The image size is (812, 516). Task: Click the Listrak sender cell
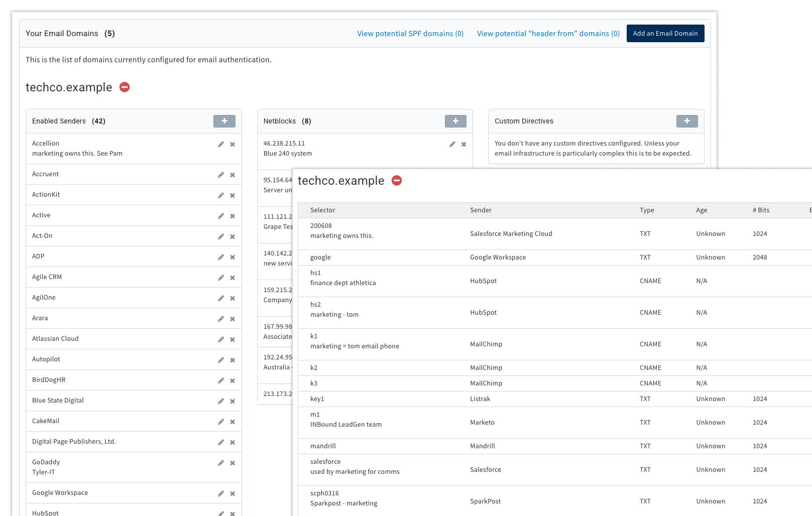tap(480, 399)
